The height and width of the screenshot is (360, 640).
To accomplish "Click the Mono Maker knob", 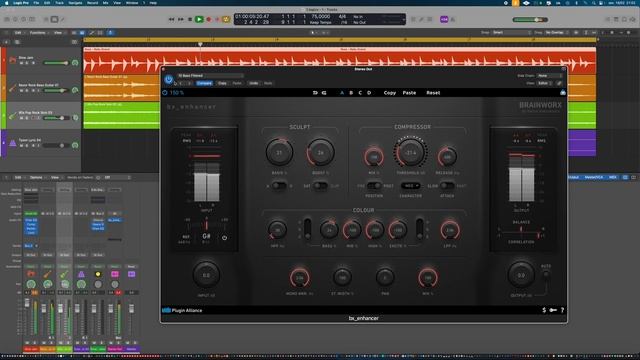I will click(x=300, y=278).
